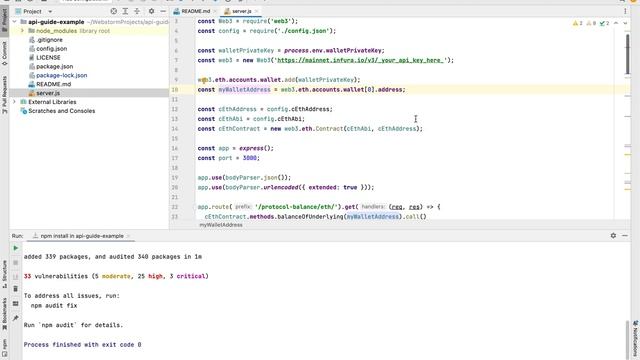This screenshot has width=640, height=360.
Task: Click the Collapse All icon in Project toolbar
Action: (137, 11)
